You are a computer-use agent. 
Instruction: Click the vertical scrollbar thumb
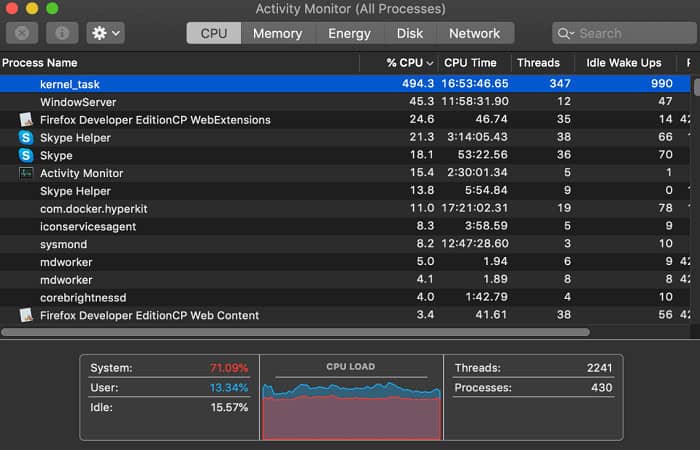coord(696,87)
